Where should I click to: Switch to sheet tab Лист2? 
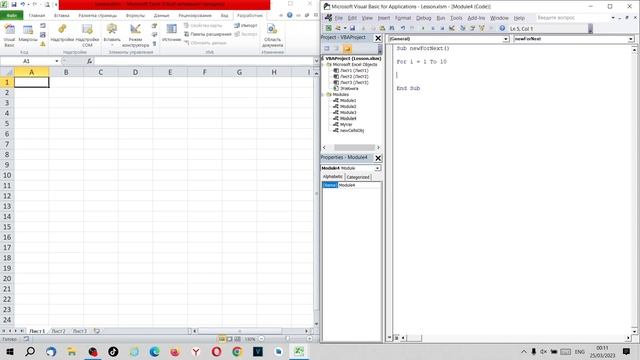pyautogui.click(x=58, y=331)
